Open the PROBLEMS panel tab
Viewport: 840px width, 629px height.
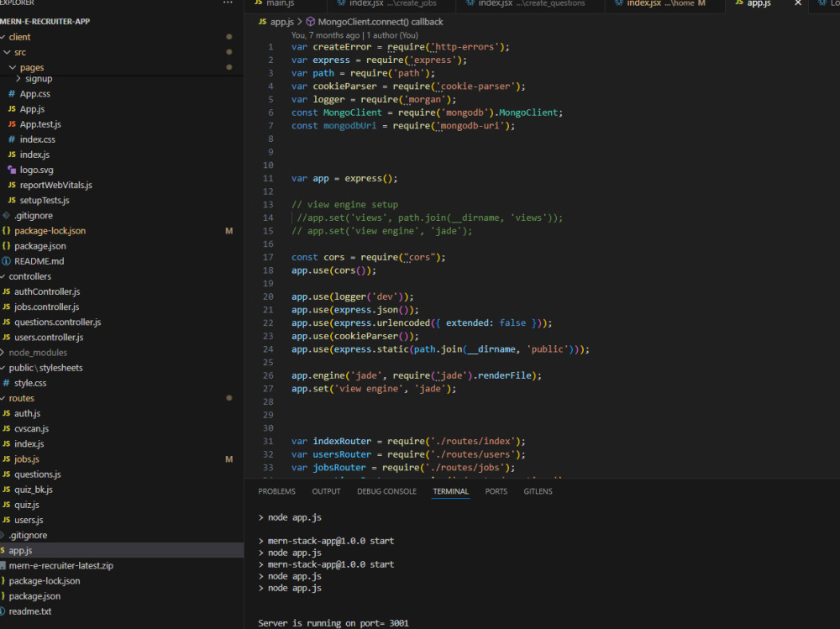[276, 491]
